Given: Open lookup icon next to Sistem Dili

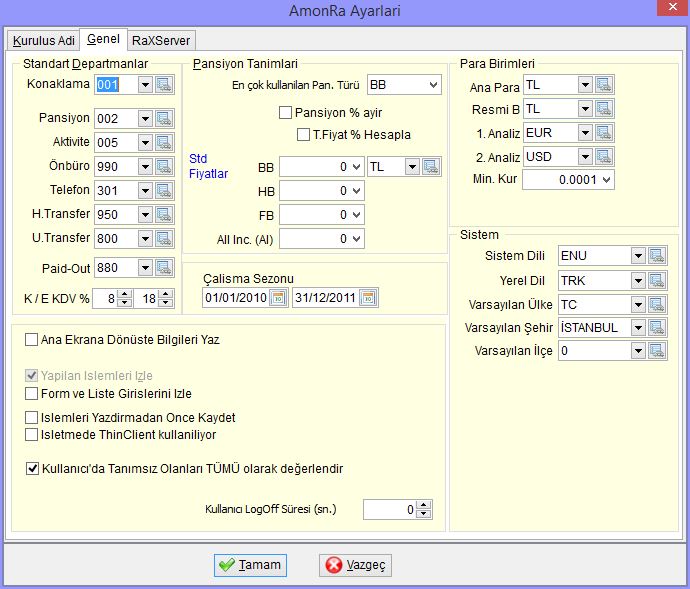Looking at the screenshot, I should 657,255.
